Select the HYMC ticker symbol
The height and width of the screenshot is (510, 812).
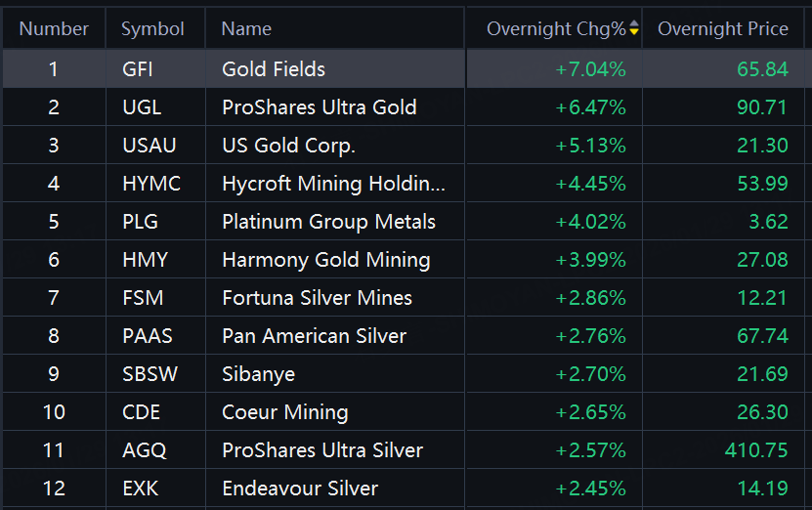click(x=151, y=184)
